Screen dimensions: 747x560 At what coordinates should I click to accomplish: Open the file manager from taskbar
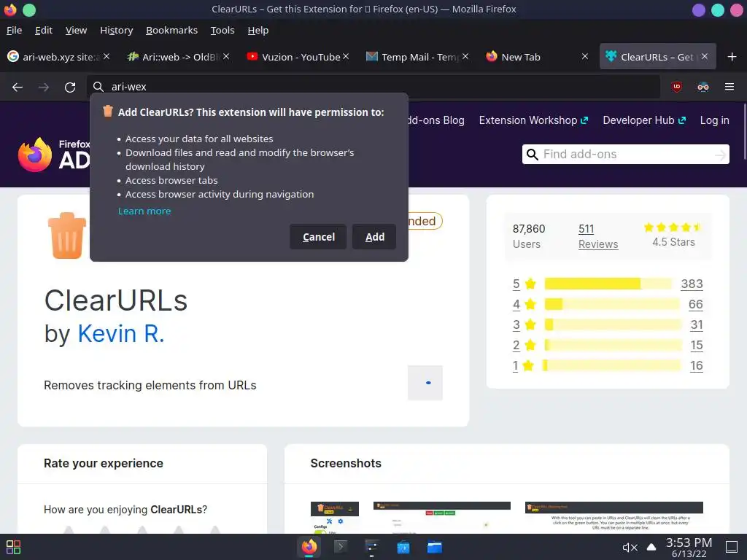pyautogui.click(x=435, y=547)
